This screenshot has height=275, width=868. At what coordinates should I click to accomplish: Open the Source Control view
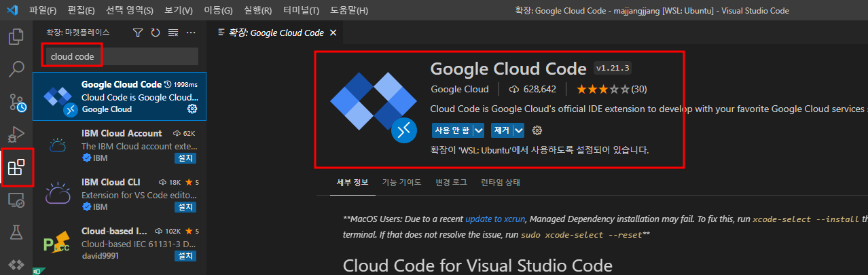coord(16,102)
